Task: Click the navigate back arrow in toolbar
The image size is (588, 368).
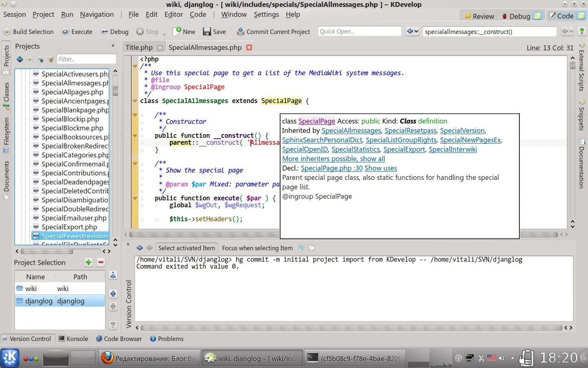Action: (410, 31)
